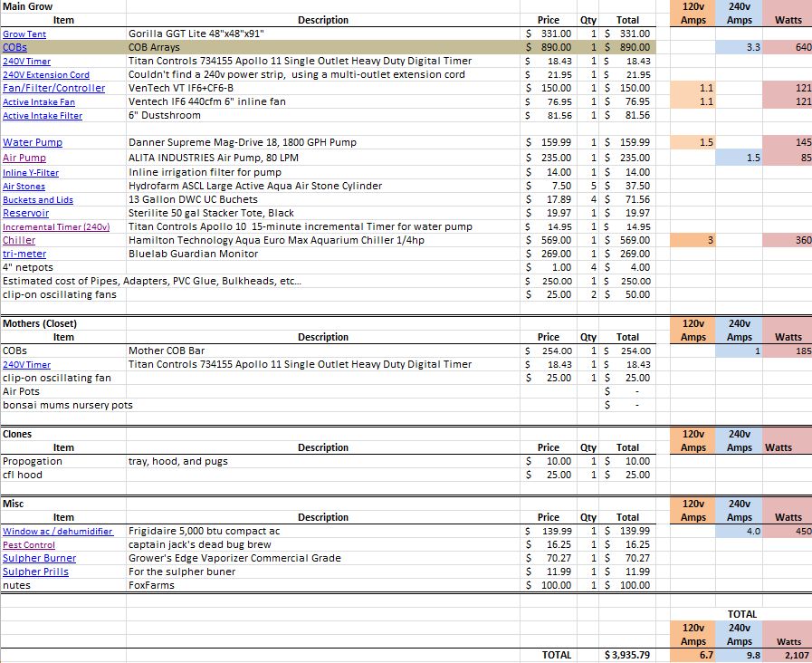Select the 'Gorilla GGT Lite 48"x48"x91"' cell

pos(323,34)
